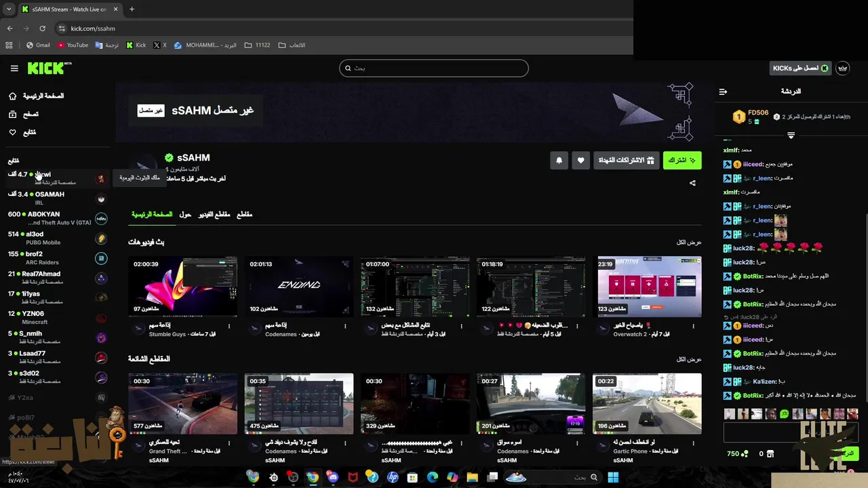Open the X bookmark
This screenshot has height=488, width=868.
click(x=160, y=45)
